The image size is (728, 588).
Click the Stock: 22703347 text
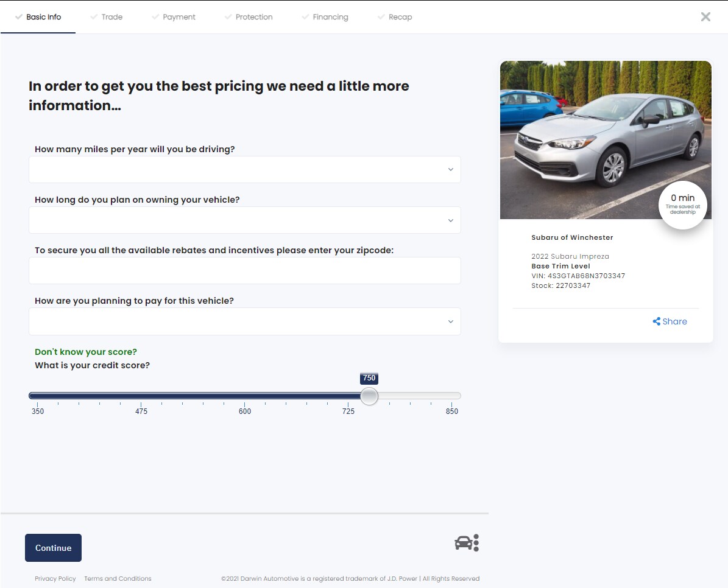(561, 285)
